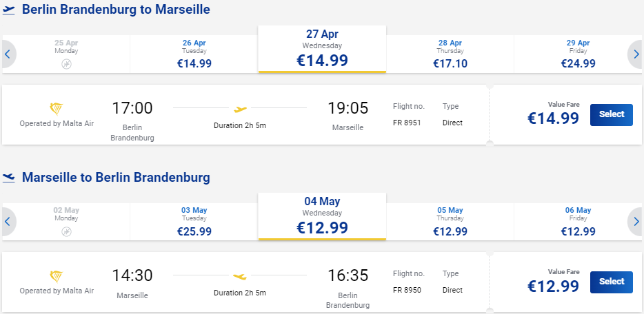Click the Ryanair harp logo on the return flight

pyautogui.click(x=57, y=276)
